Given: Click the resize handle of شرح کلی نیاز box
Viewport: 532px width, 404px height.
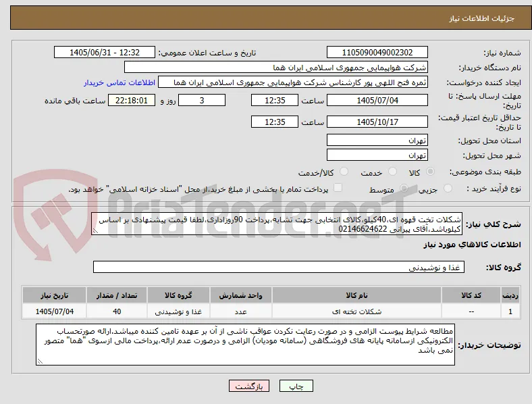Looking at the screenshot, I should click(x=95, y=231).
